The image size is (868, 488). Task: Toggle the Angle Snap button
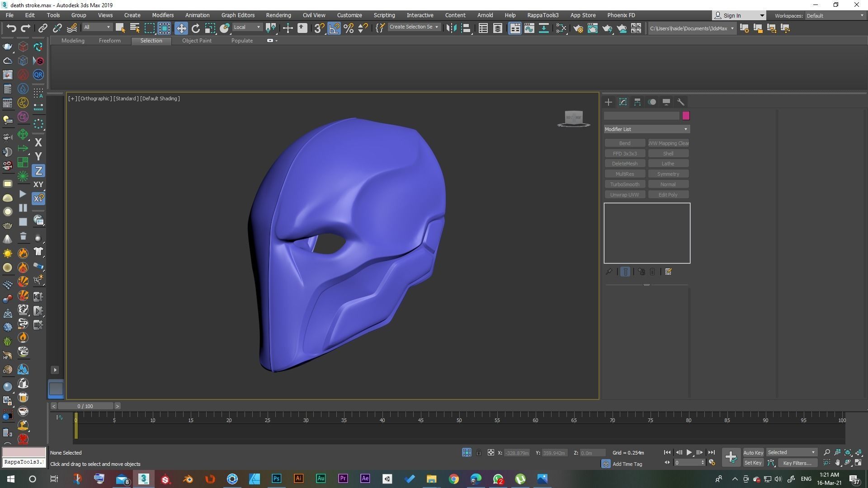tap(334, 28)
